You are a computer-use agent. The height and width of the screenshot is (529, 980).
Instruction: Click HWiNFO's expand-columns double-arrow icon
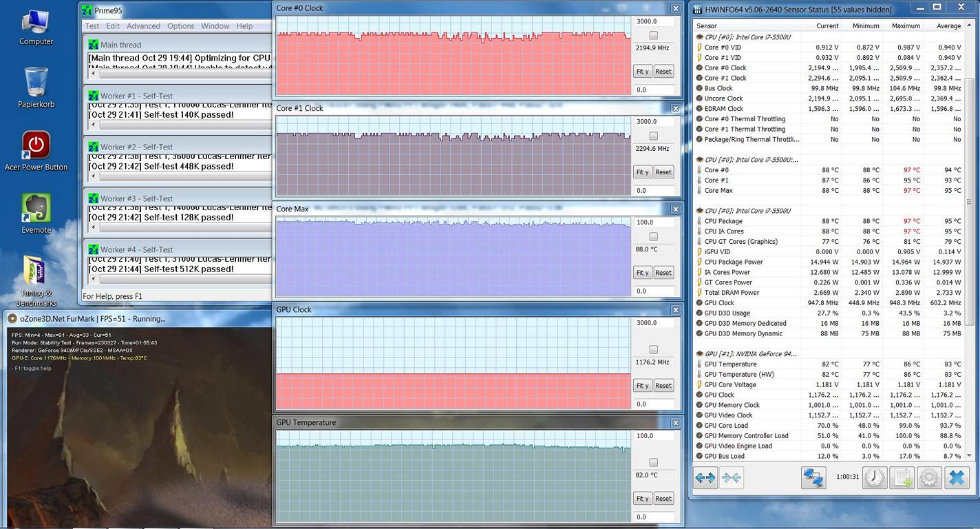pos(705,477)
